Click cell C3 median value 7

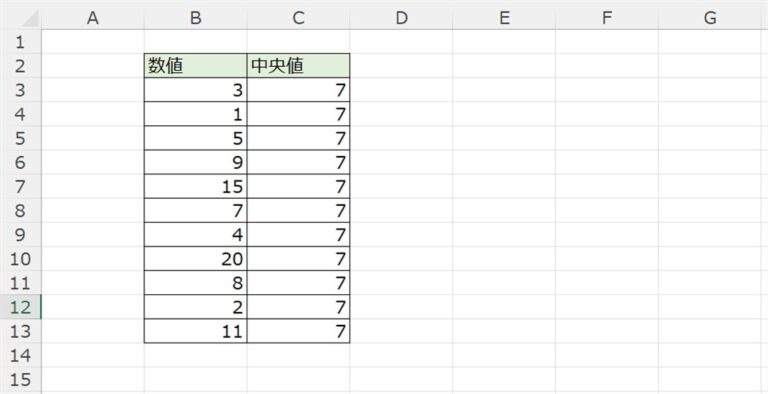299,90
